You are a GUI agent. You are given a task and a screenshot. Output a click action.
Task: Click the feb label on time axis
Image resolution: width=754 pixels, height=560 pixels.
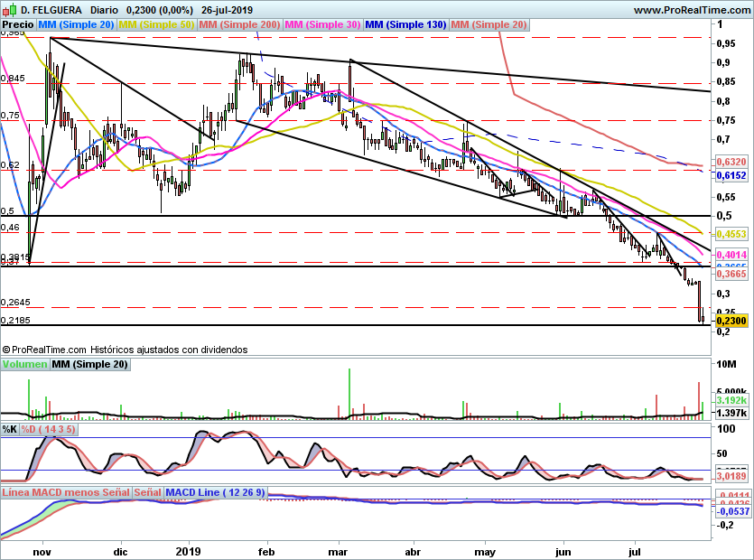[266, 552]
